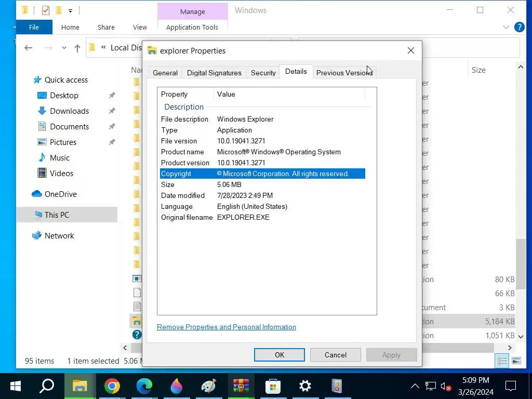The image size is (532, 399).
Task: Open the recent locations dropdown
Action: [64, 48]
